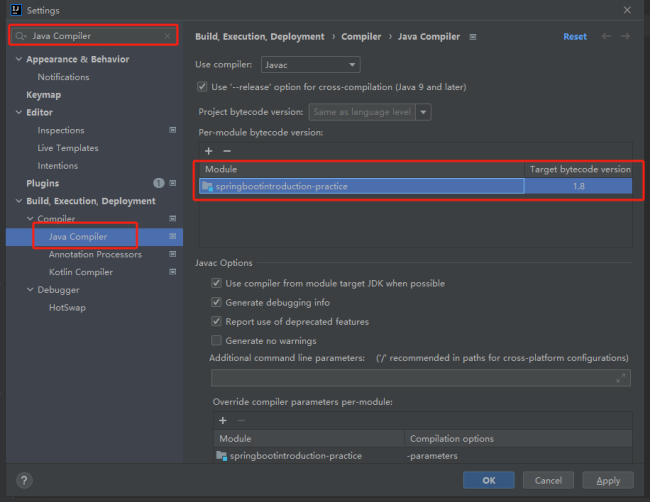Click the project-level icon beside Kotlin Compiler

click(172, 272)
